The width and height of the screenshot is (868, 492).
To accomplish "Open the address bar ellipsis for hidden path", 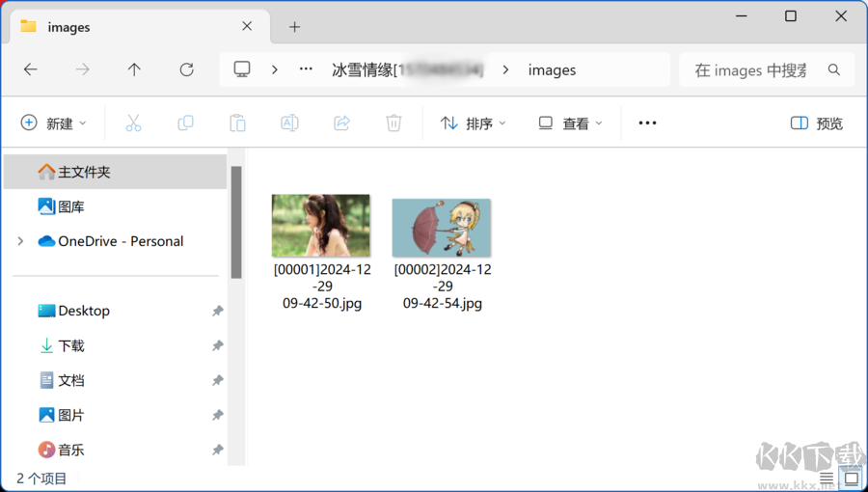I will (306, 69).
